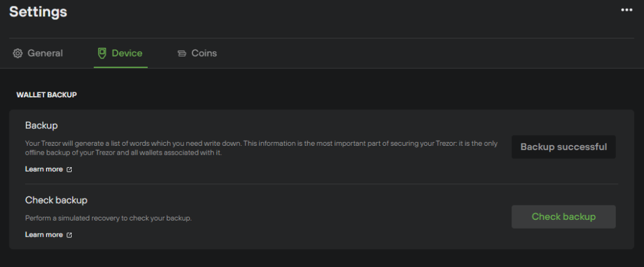
Task: Click external-link icon in Check backup section
Action: 69,235
